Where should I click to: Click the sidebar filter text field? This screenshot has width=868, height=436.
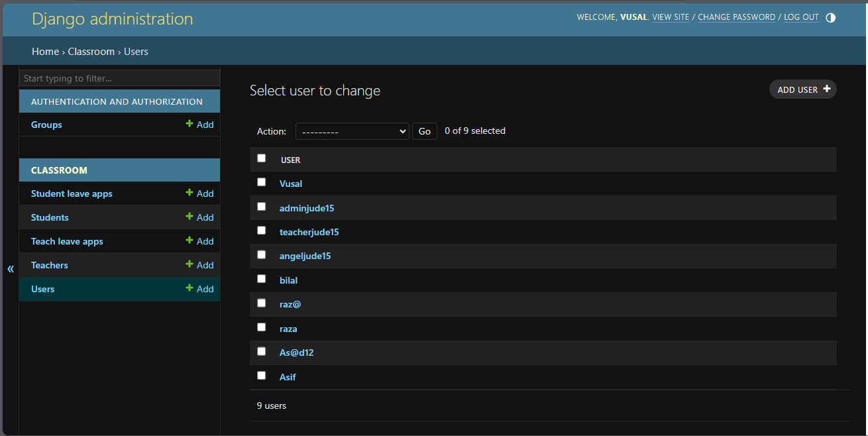pos(119,78)
